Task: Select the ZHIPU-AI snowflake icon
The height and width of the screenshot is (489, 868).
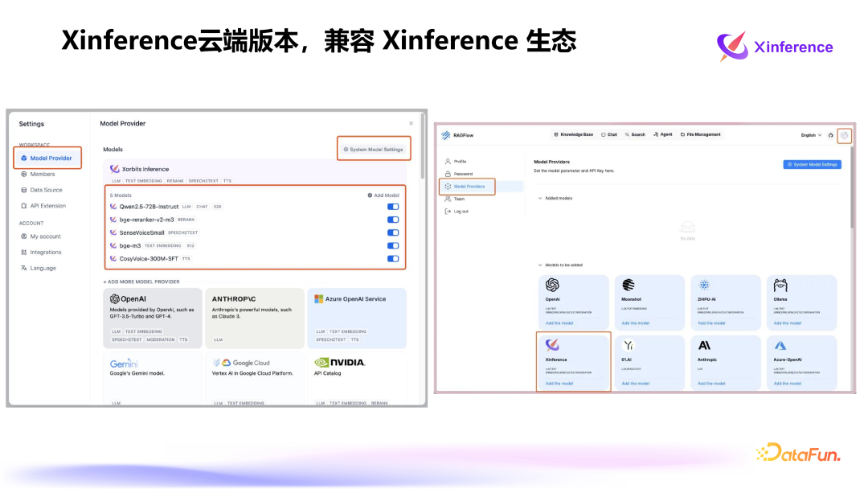Action: [x=705, y=283]
